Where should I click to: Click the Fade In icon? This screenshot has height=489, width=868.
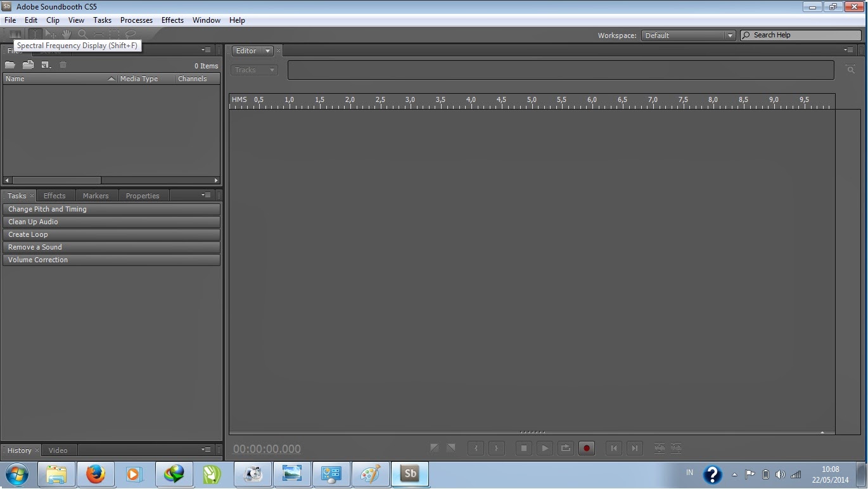[434, 448]
